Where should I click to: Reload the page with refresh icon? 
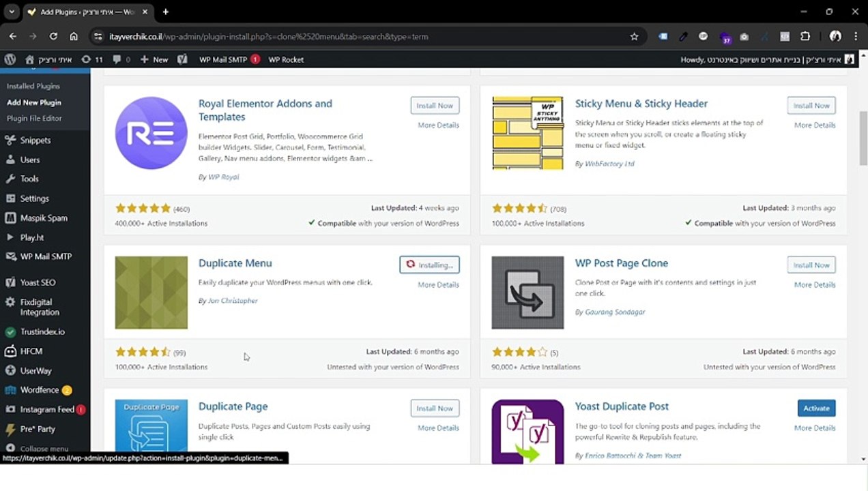[x=53, y=36]
